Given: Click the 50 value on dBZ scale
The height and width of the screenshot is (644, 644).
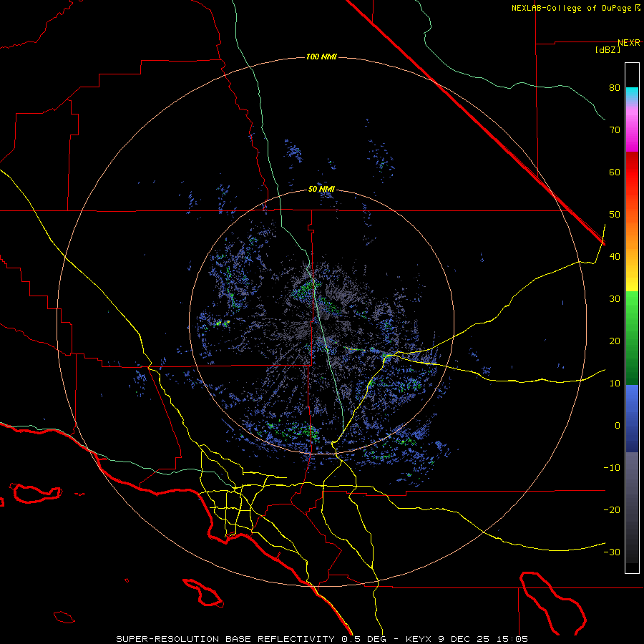Looking at the screenshot, I should [x=615, y=215].
